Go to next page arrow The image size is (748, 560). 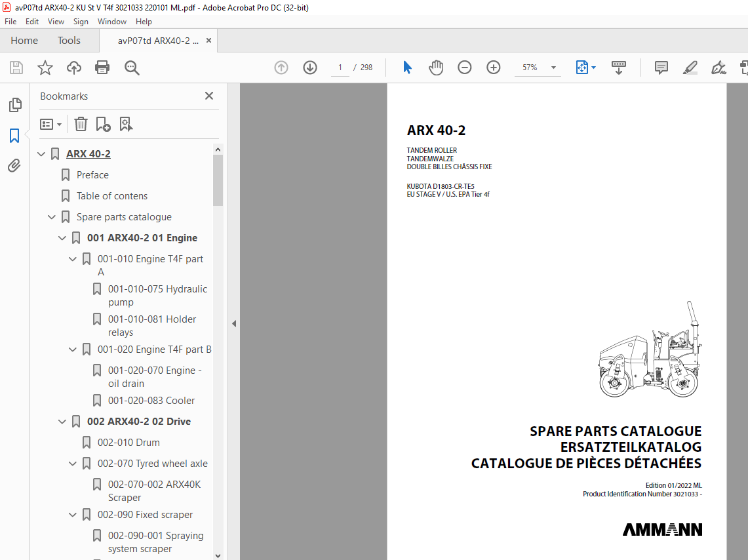coord(310,68)
